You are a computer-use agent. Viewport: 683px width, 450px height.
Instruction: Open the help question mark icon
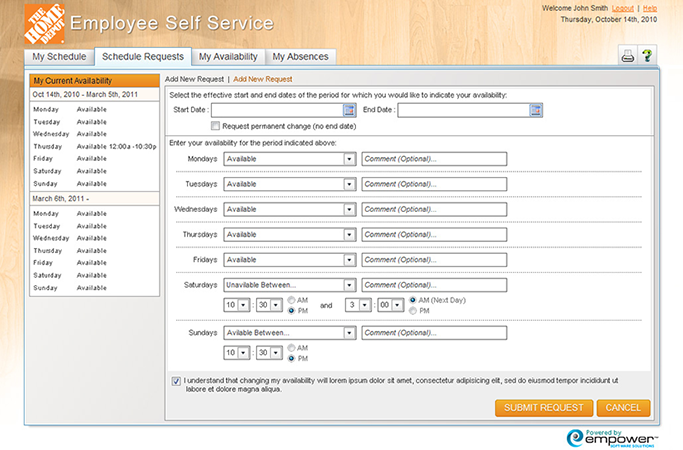click(x=648, y=56)
